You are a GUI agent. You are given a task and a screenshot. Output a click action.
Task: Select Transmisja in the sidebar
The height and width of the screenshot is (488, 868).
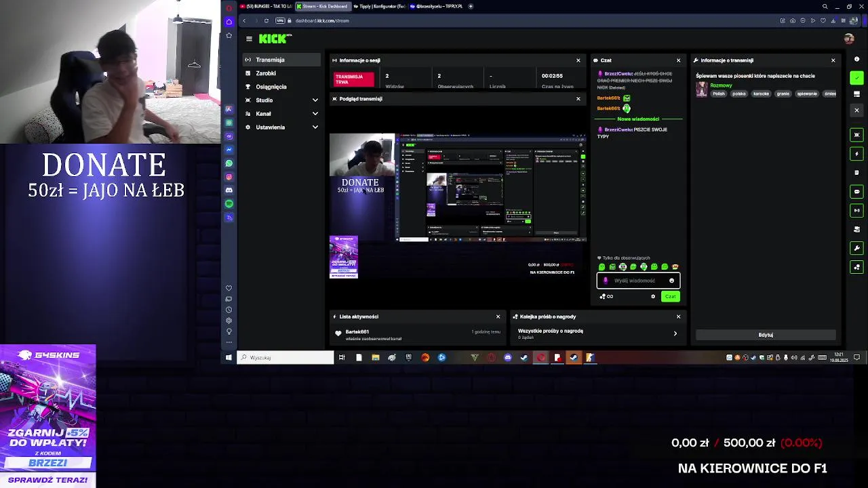pyautogui.click(x=281, y=60)
